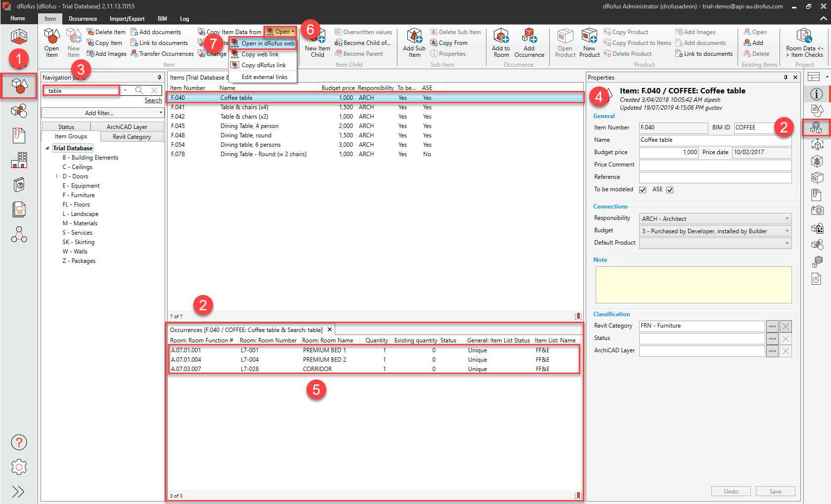Switch to the Occurrence ribbon tab
The image size is (831, 504).
coord(83,19)
